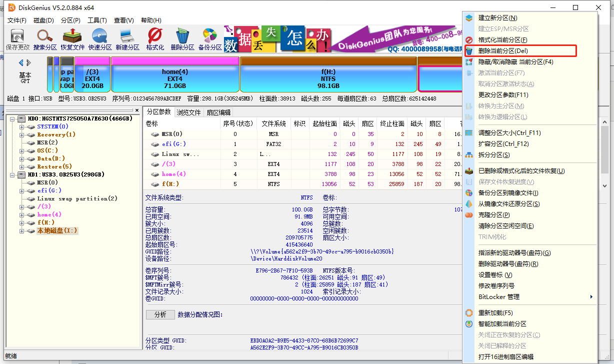The image size is (614, 364).
Task: Switch to the 浏览文件 tab
Action: [x=188, y=112]
